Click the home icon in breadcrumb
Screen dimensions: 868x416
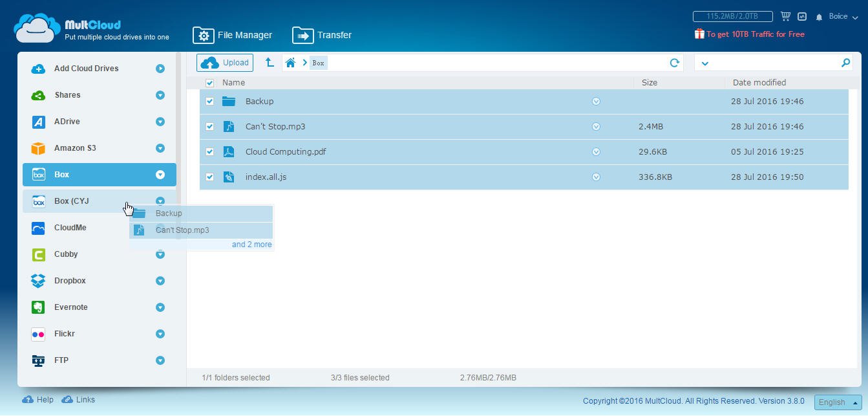[291, 63]
